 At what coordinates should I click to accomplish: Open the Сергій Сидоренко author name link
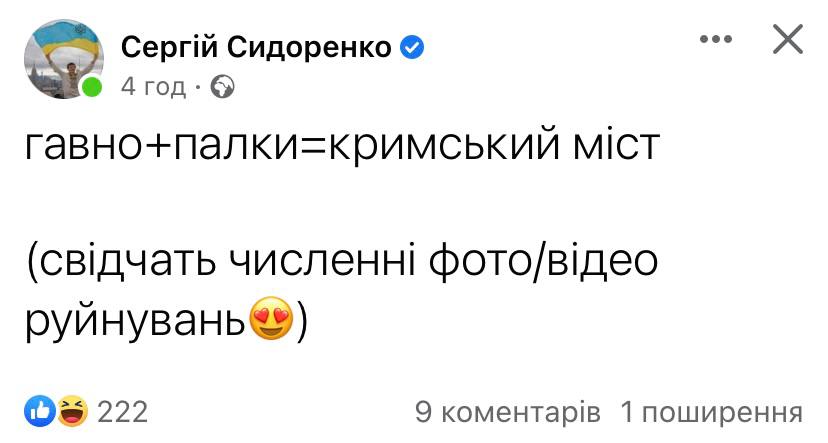point(256,47)
